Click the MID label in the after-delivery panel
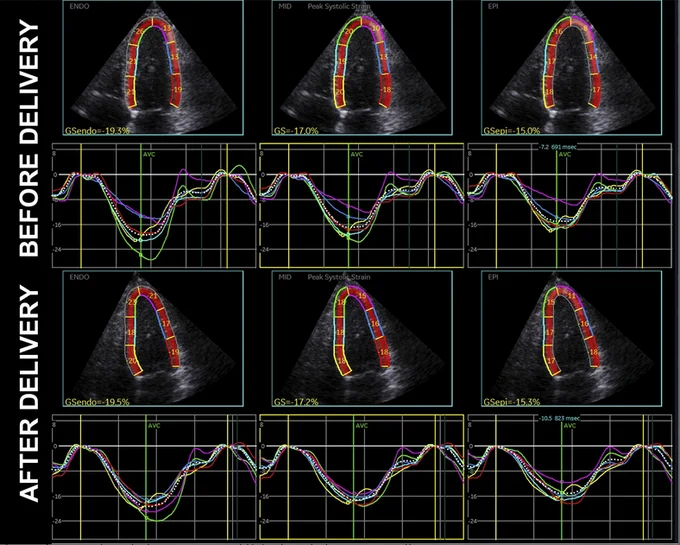 point(285,277)
